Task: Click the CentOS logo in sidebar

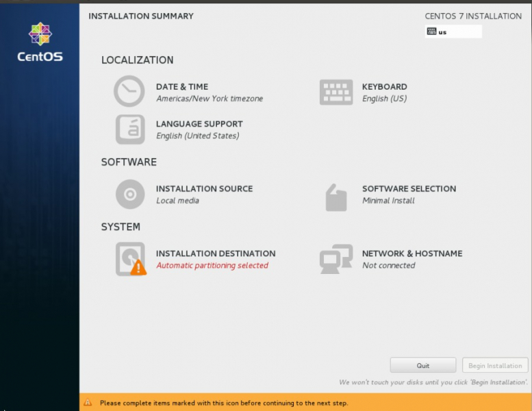Action: point(40,41)
